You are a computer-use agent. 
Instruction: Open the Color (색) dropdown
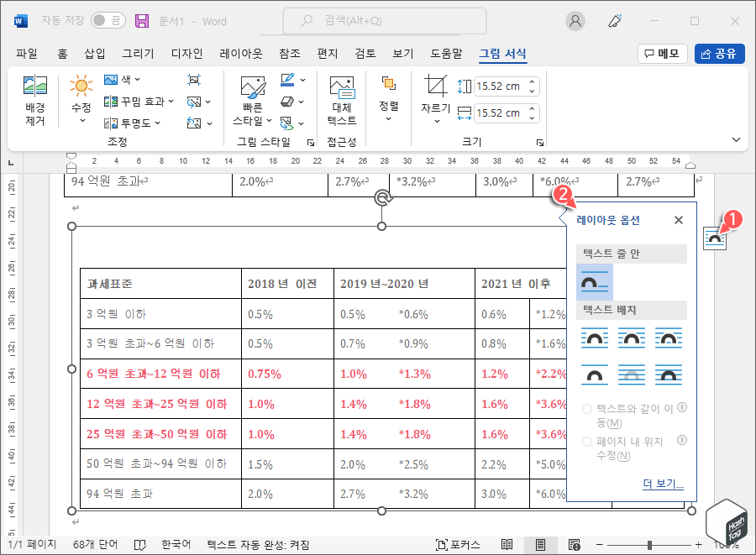(x=126, y=80)
